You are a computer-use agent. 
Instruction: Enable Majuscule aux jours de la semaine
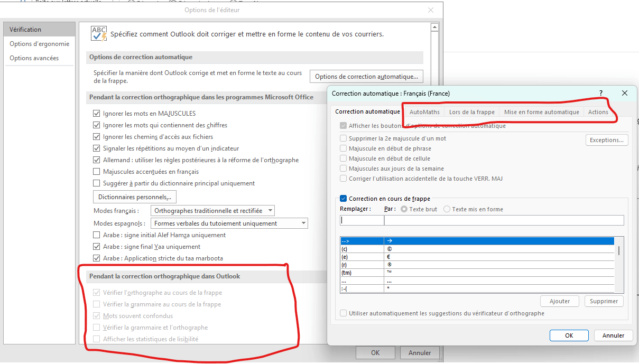pos(344,169)
